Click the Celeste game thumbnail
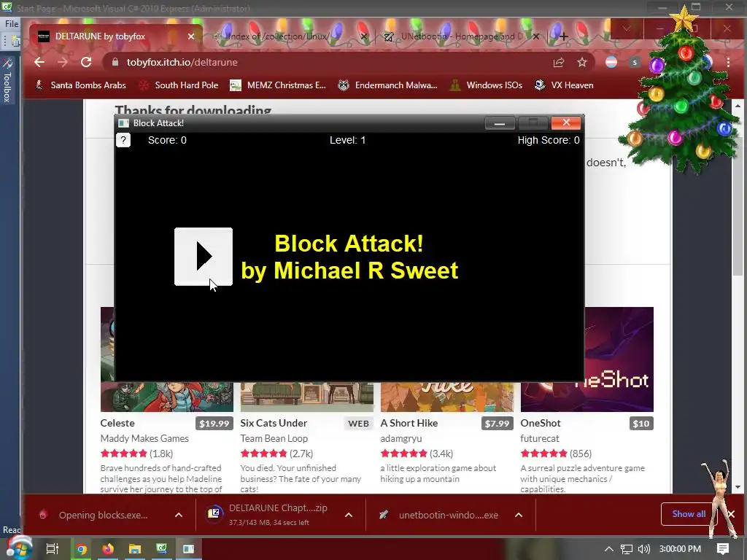The width and height of the screenshot is (747, 560). (x=167, y=397)
